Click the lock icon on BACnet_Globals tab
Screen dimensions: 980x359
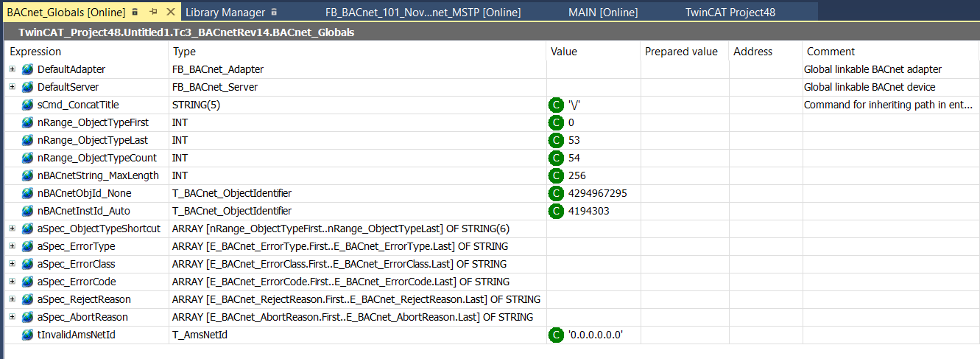click(x=135, y=13)
